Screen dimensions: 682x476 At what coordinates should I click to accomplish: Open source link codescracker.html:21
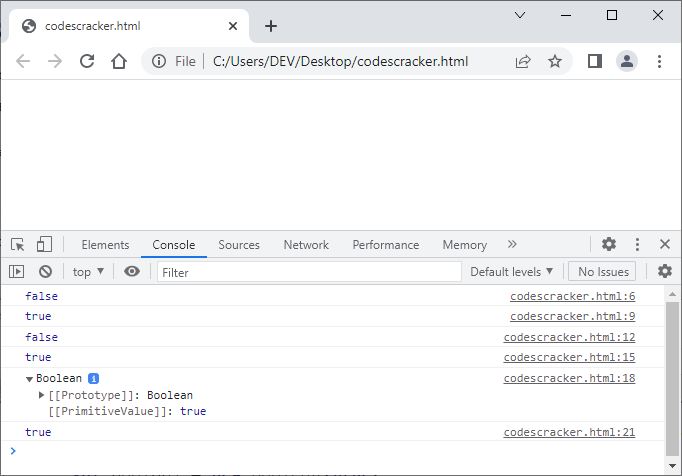(569, 432)
